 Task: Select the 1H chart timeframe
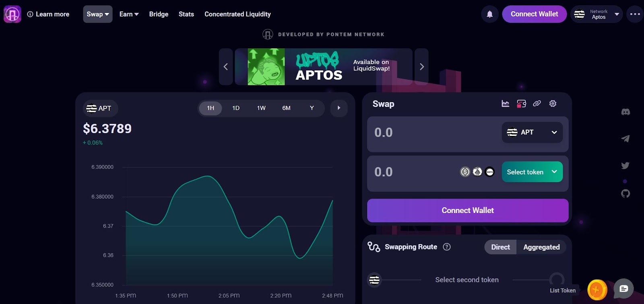(x=211, y=108)
